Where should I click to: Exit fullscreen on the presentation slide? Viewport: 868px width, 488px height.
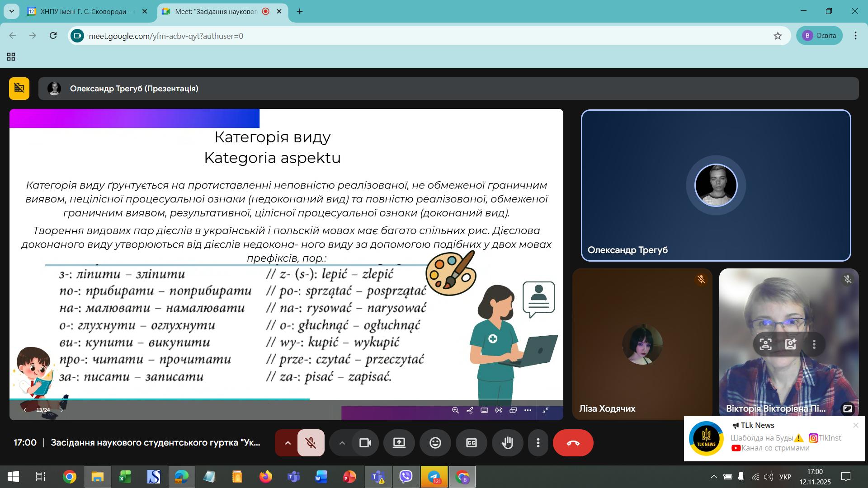click(x=545, y=410)
